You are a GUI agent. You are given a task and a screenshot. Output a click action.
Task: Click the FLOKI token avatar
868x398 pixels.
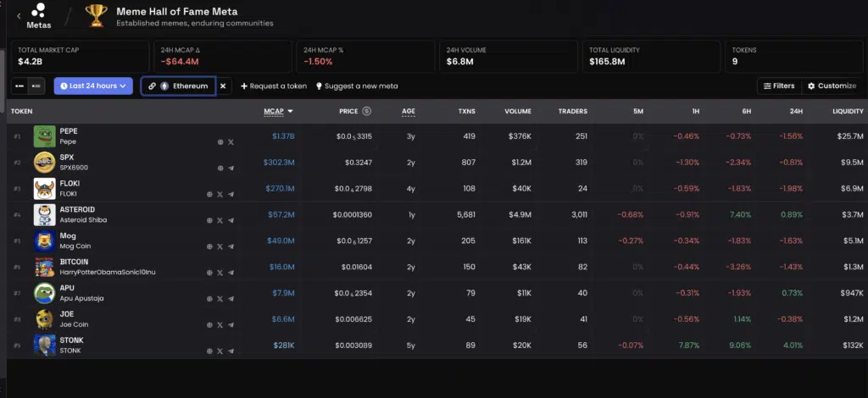pyautogui.click(x=44, y=189)
